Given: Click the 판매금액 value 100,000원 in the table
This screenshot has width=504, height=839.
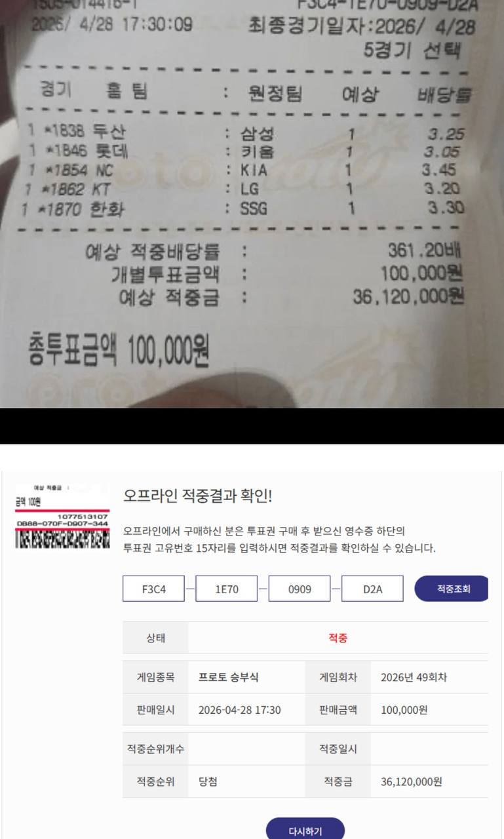Looking at the screenshot, I should pos(404,710).
